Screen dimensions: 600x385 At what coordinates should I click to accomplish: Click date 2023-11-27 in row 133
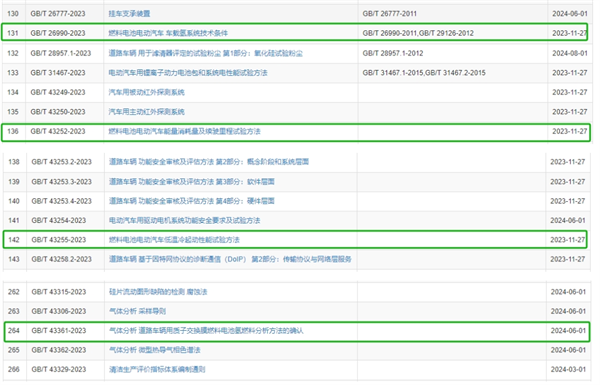point(570,73)
